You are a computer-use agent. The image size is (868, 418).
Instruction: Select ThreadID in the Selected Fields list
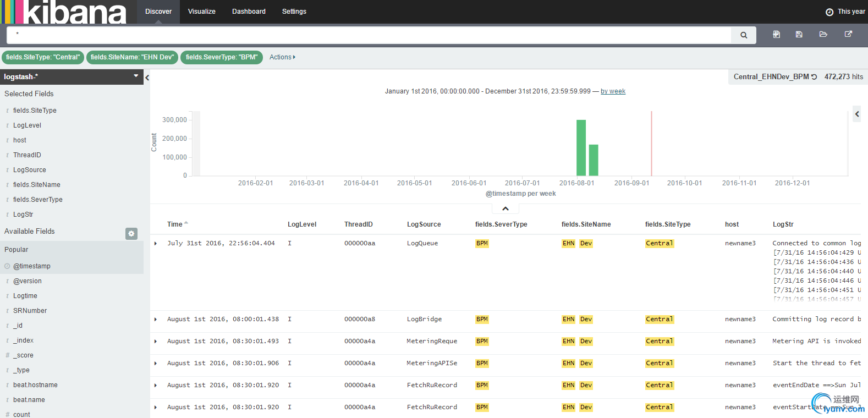[27, 155]
